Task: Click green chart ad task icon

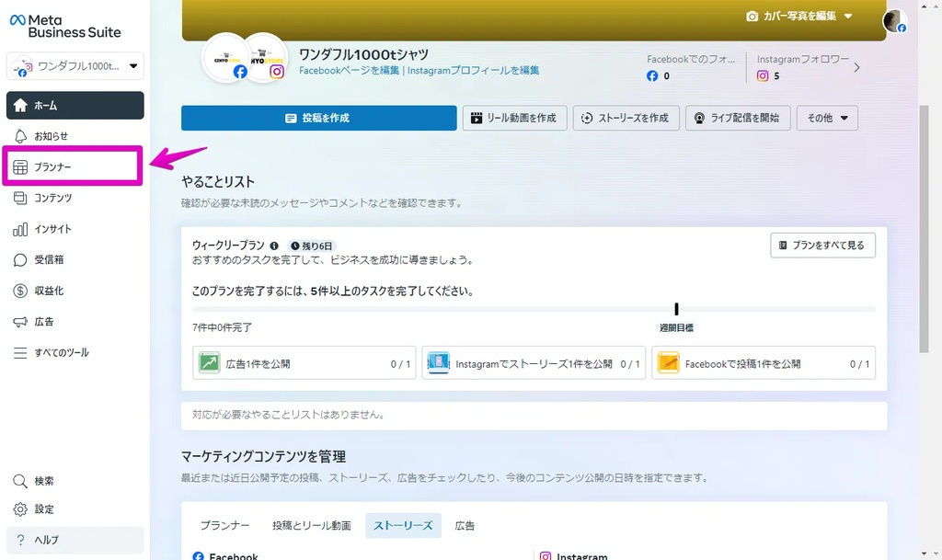Action: (x=209, y=363)
